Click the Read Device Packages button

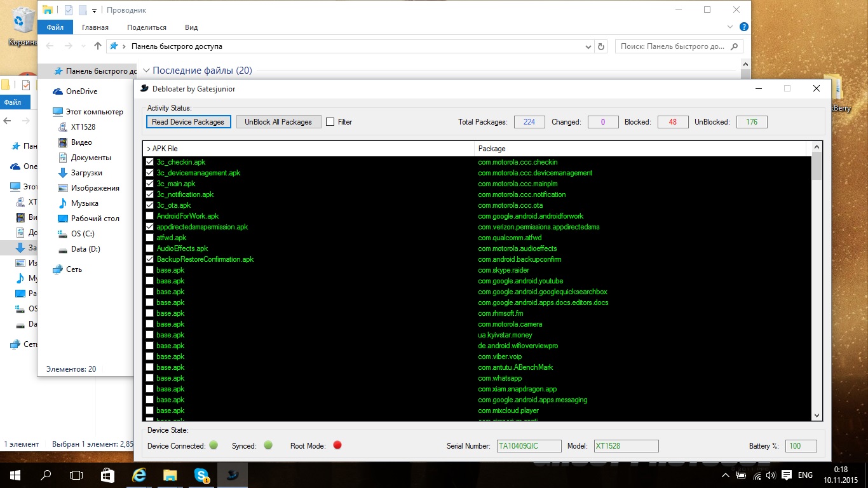pos(188,121)
